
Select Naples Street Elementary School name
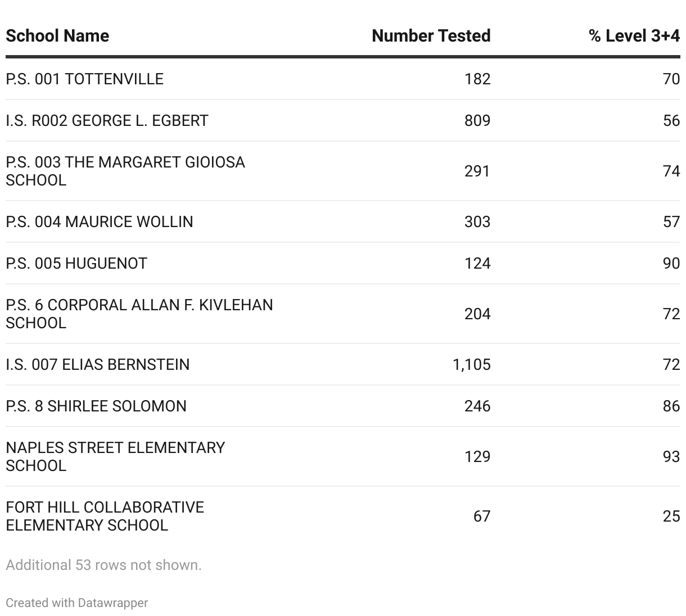[x=115, y=456]
